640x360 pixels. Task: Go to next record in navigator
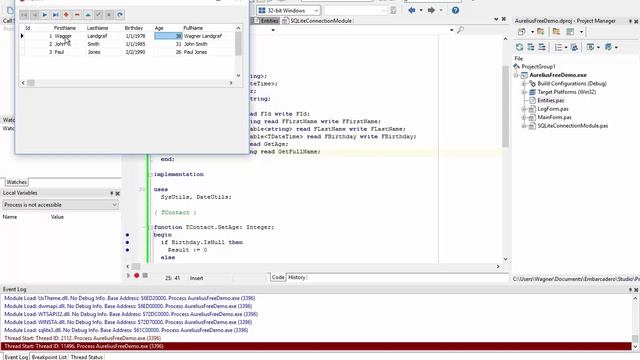coord(45,15)
